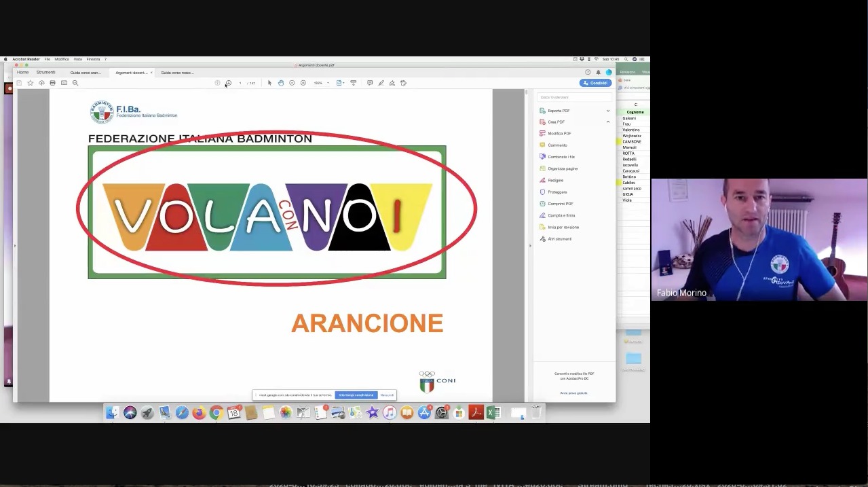The width and height of the screenshot is (868, 487).
Task: Open Acrobat help question mark icon
Action: click(x=588, y=72)
